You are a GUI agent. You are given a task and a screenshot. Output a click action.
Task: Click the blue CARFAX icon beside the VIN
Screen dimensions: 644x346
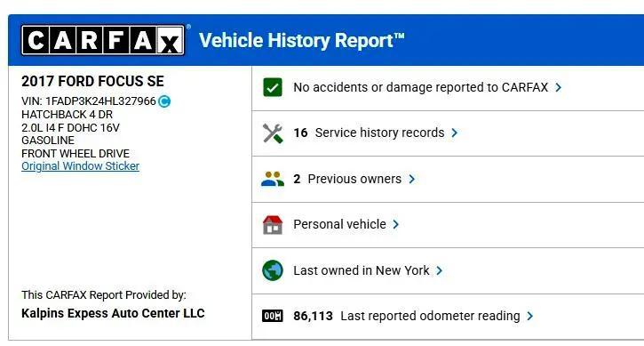point(164,101)
